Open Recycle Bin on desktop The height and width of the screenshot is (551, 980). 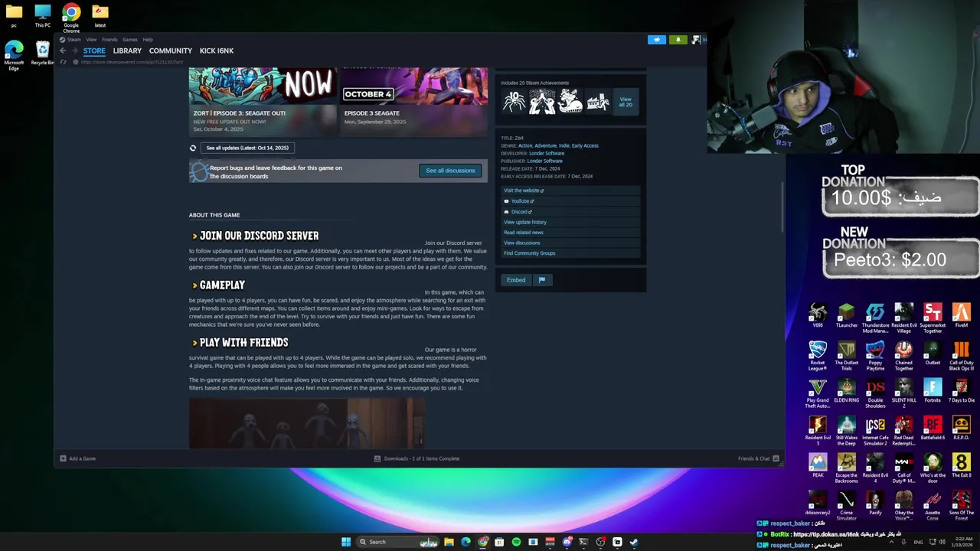click(x=42, y=53)
